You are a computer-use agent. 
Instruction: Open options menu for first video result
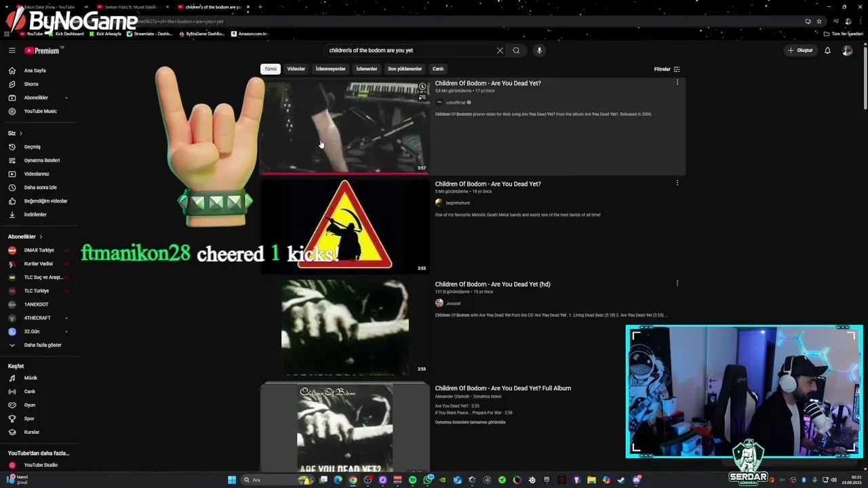coord(677,83)
